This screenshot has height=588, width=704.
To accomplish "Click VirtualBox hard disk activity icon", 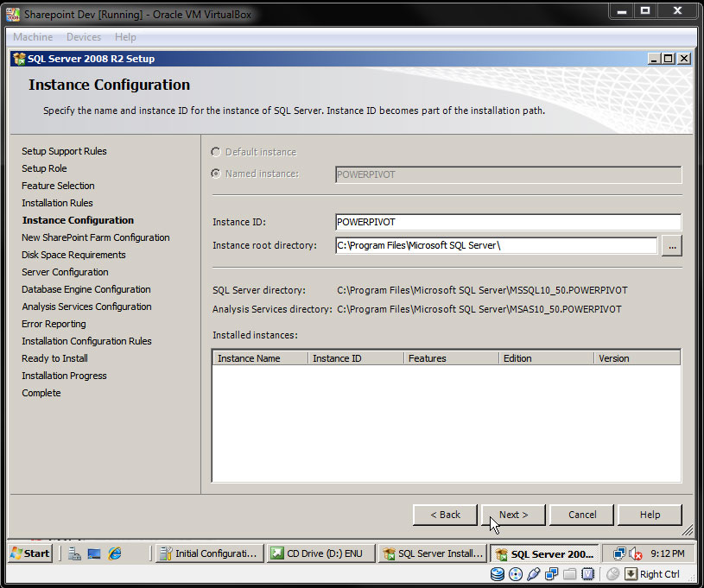I will 497,573.
